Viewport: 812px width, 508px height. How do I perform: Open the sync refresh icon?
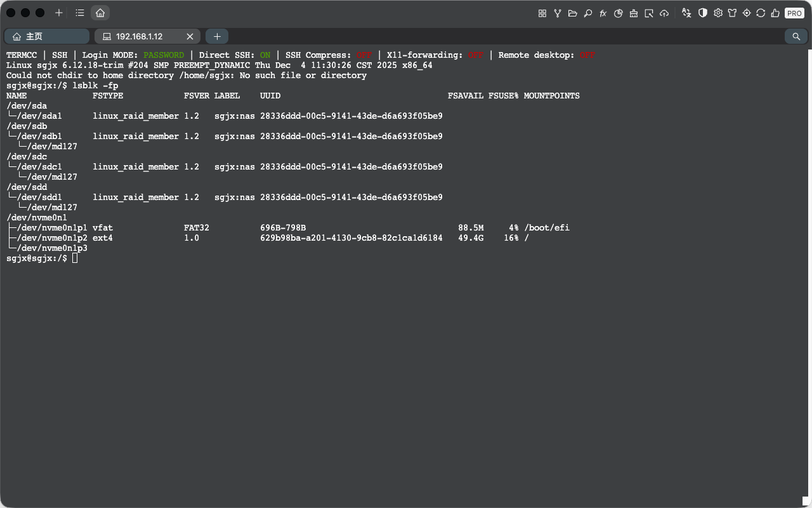pyautogui.click(x=761, y=13)
